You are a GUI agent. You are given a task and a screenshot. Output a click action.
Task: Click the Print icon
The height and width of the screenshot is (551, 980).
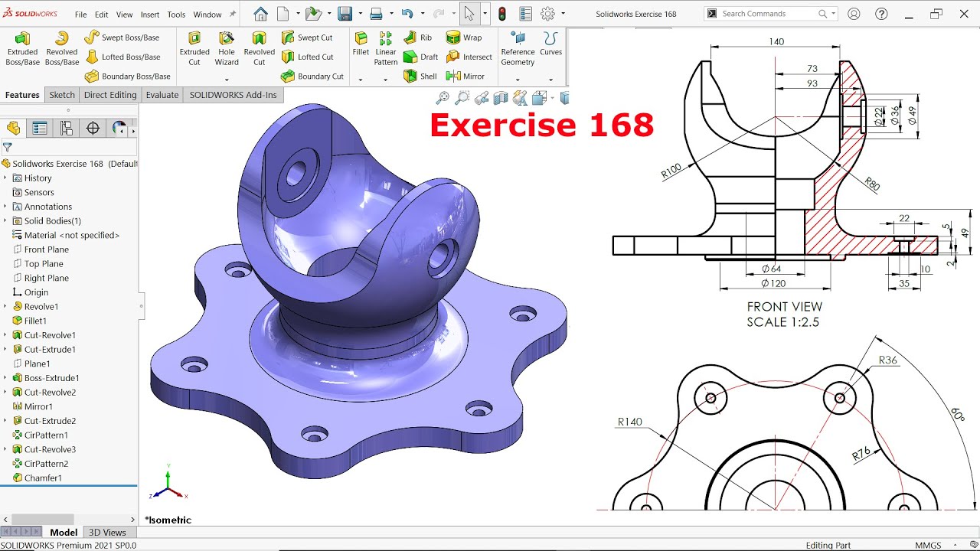click(376, 14)
